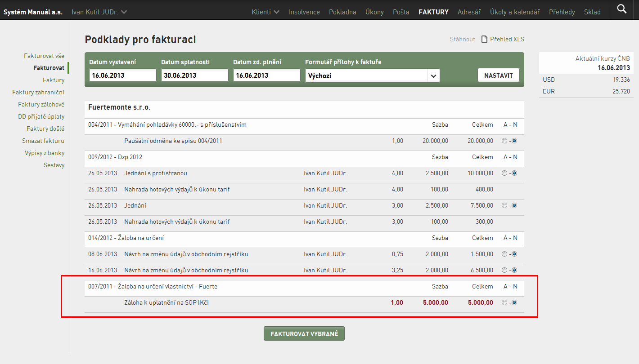Download the Přehled XLS link
The height and width of the screenshot is (364, 639).
[x=507, y=39]
